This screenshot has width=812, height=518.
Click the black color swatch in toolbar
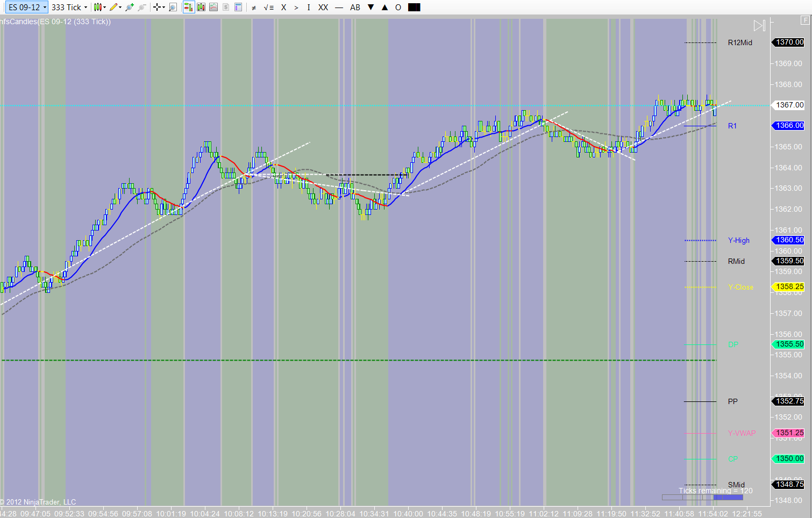(x=414, y=8)
